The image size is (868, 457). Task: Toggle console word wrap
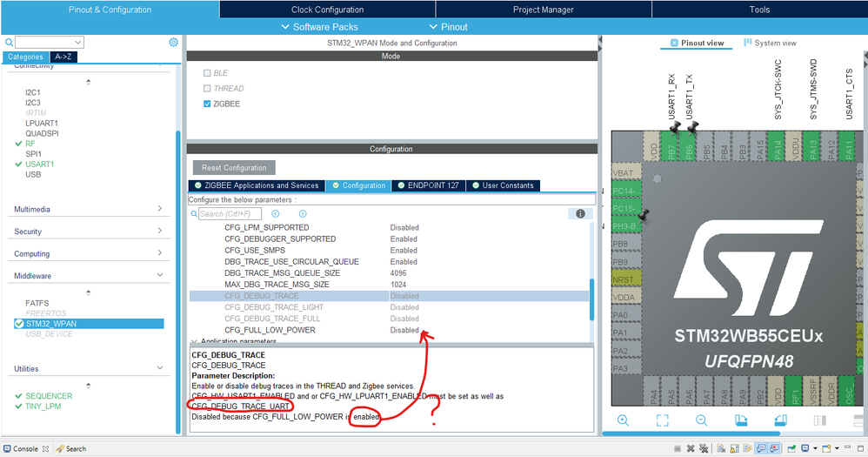(x=747, y=448)
